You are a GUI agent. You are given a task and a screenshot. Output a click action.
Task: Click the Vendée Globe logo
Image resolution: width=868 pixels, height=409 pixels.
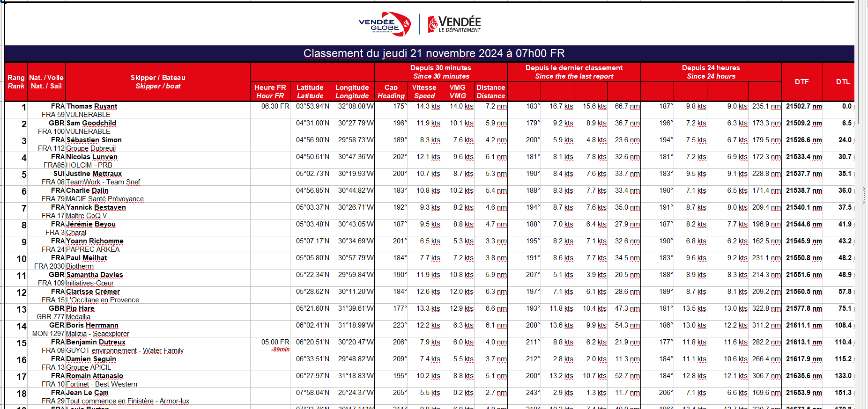pos(385,24)
